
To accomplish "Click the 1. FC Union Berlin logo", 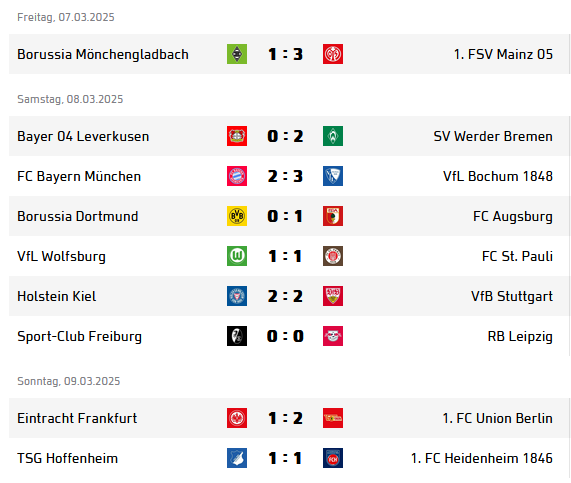I will click(x=332, y=418).
